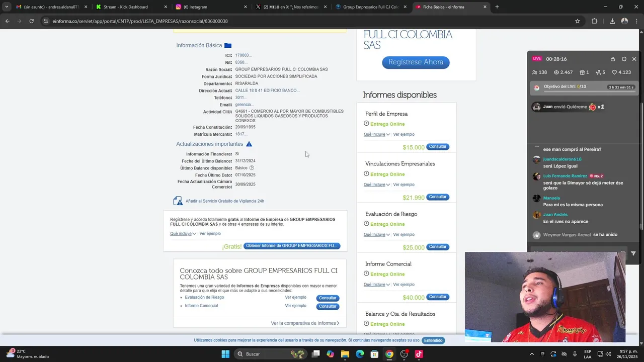Expand Qué incluye for Vinculaciones Empresariales

(377, 185)
